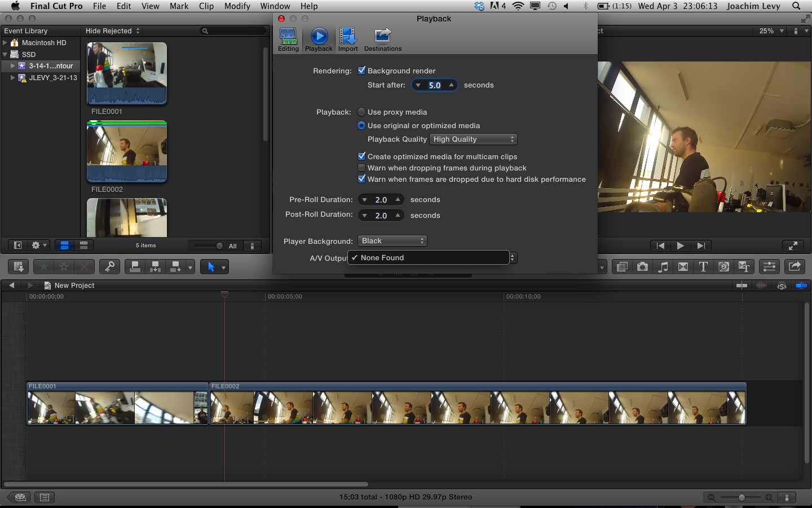Open the Event Library gear action menu

tap(39, 246)
